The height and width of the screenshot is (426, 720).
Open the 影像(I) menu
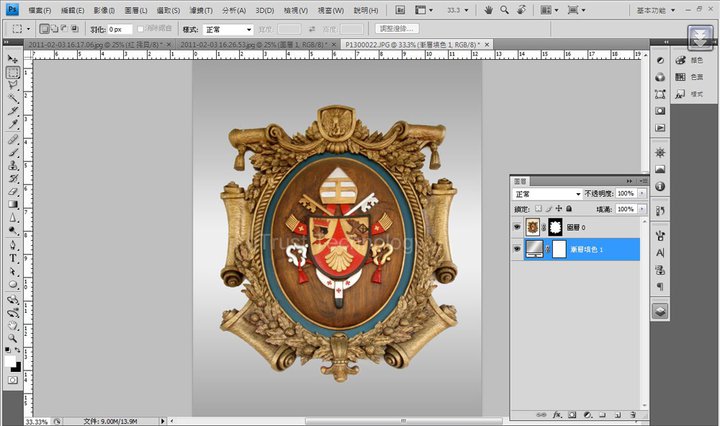tap(104, 10)
